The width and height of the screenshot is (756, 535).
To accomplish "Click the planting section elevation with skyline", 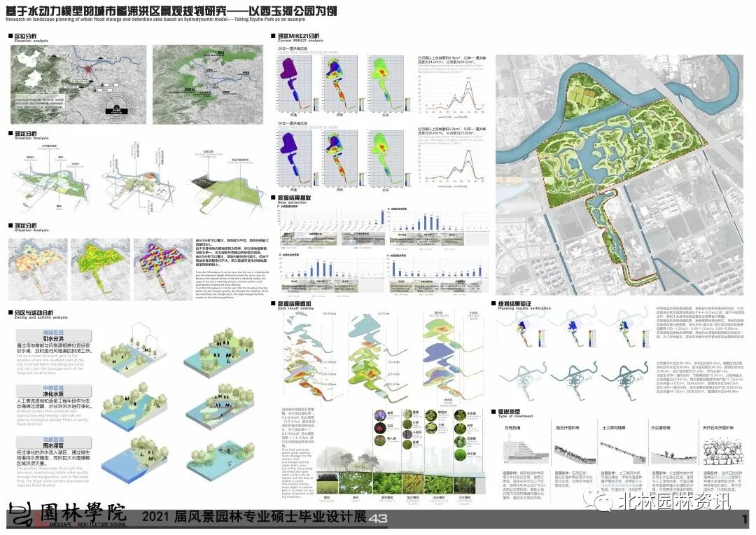I will 401,458.
